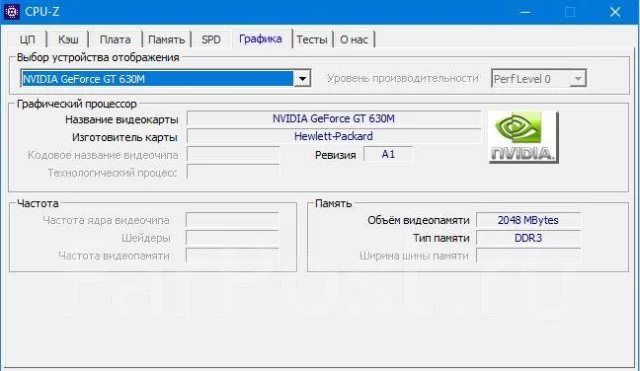Click the Название видеокарты value field
This screenshot has height=371, width=640.
click(x=333, y=119)
